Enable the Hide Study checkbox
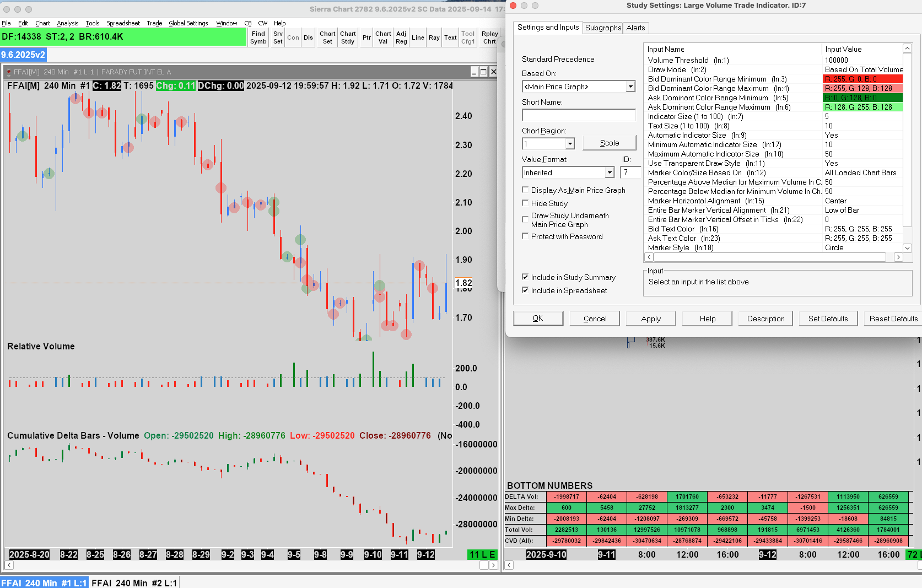The height and width of the screenshot is (588, 922). 525,203
